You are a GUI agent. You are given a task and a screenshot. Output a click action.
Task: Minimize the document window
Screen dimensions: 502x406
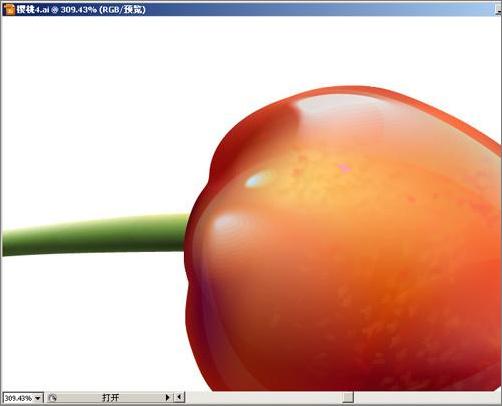point(499,9)
